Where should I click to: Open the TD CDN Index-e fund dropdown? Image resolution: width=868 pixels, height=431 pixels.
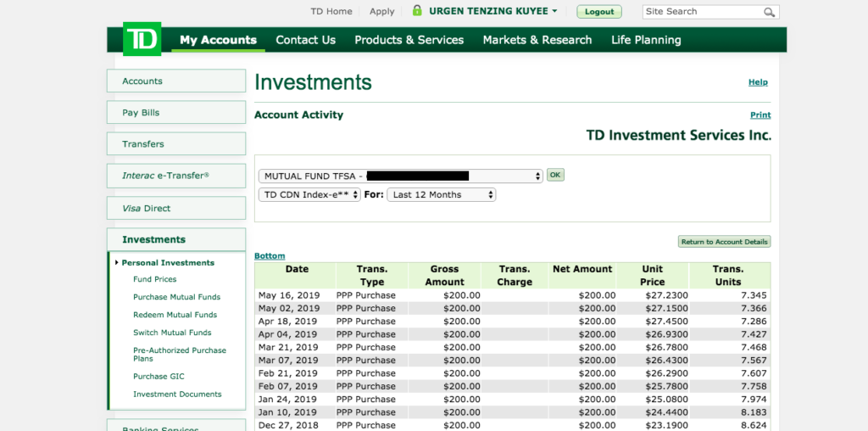tap(309, 194)
